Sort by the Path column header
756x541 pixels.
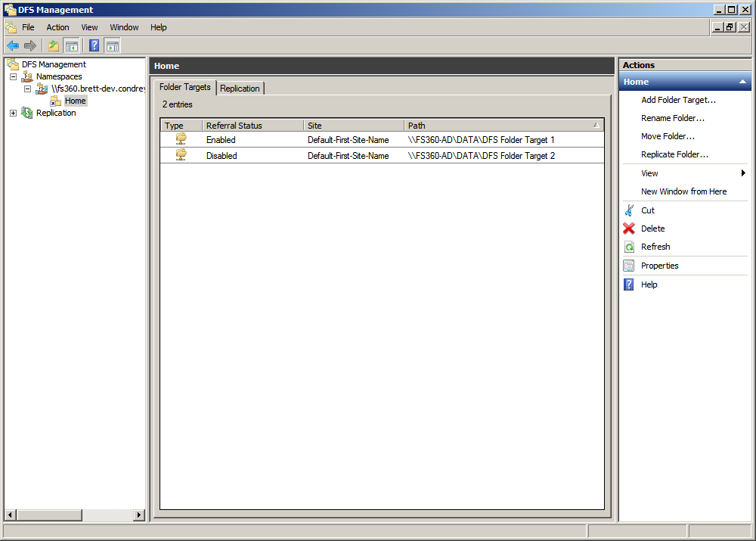coord(503,126)
